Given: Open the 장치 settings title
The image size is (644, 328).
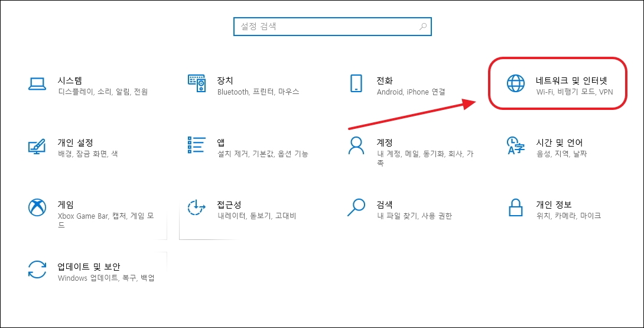Looking at the screenshot, I should tap(225, 80).
